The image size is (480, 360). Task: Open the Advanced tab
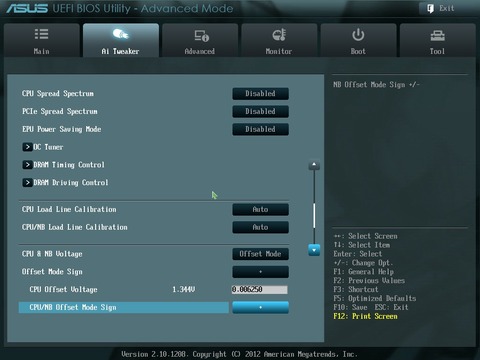(x=200, y=40)
